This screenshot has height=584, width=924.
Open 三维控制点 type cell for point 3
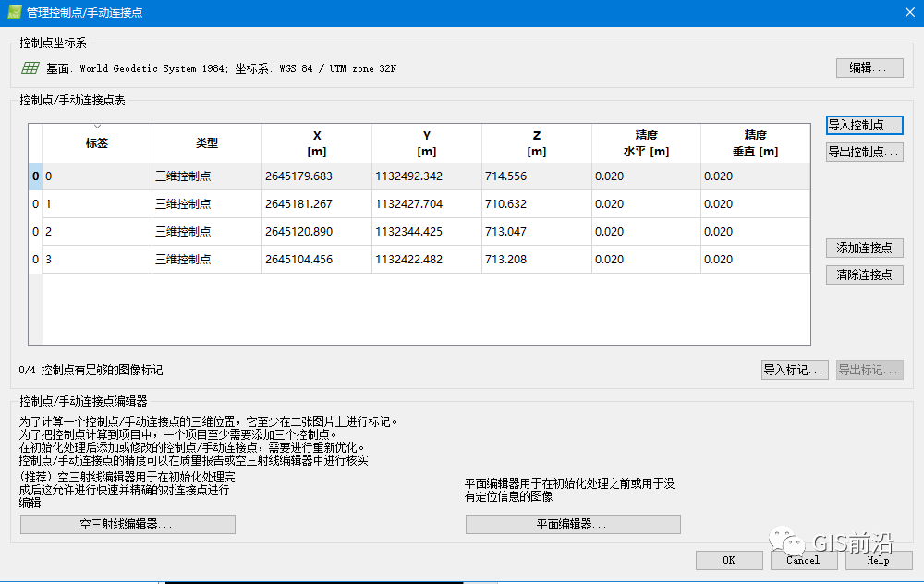207,260
